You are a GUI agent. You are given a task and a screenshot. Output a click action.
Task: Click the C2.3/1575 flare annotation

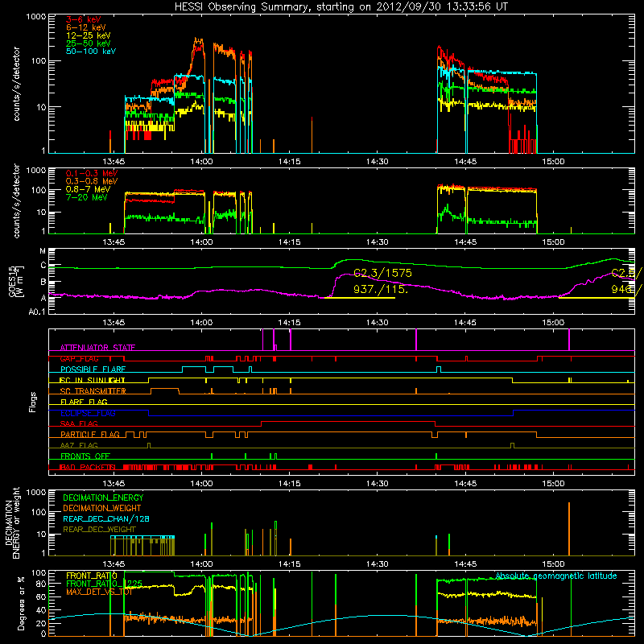[383, 273]
